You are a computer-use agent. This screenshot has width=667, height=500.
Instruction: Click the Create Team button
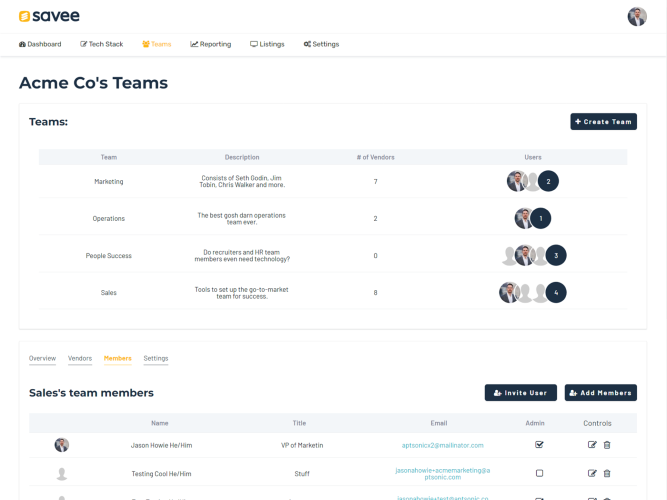coord(603,122)
